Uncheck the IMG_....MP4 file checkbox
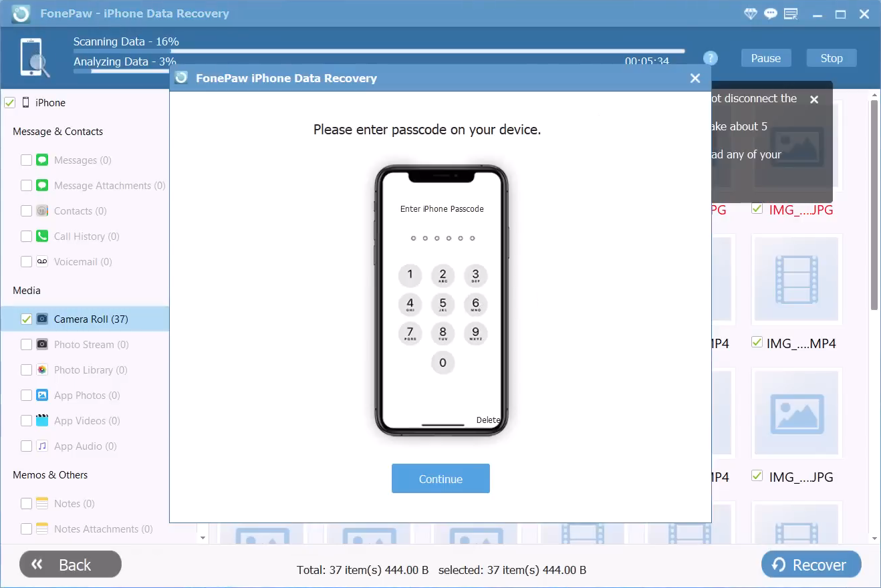This screenshot has width=881, height=588. [757, 342]
